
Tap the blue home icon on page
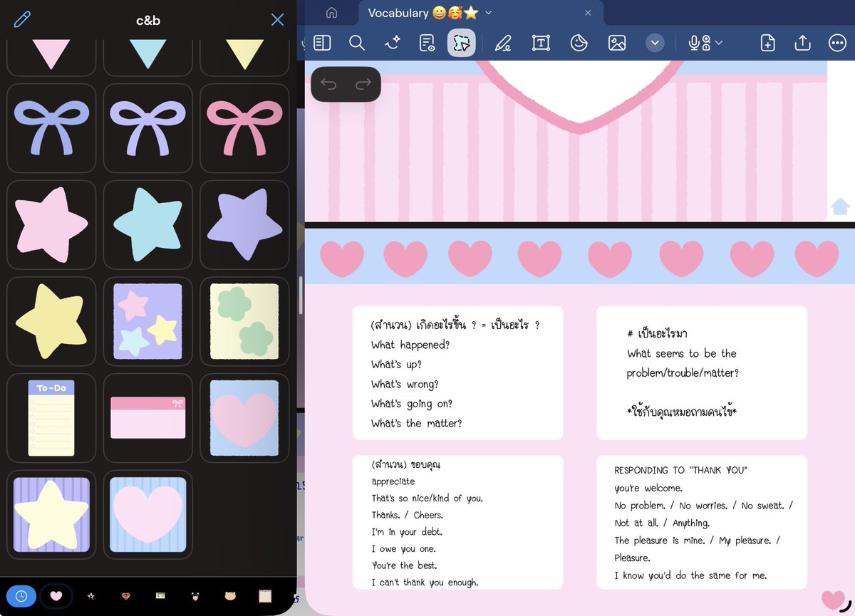coord(840,207)
